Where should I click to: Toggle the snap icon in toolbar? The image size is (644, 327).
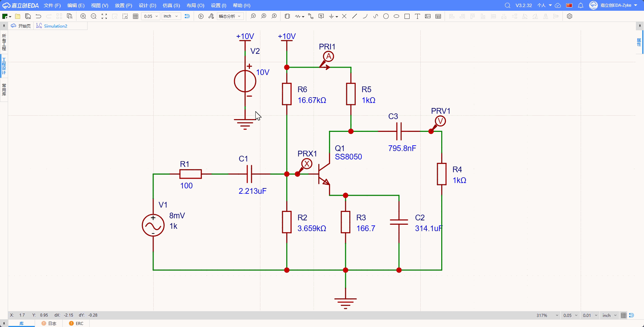[187, 16]
